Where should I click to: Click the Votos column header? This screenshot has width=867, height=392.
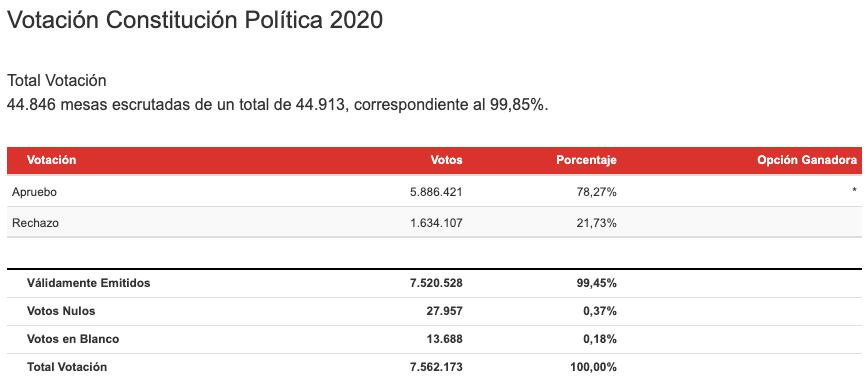446,160
